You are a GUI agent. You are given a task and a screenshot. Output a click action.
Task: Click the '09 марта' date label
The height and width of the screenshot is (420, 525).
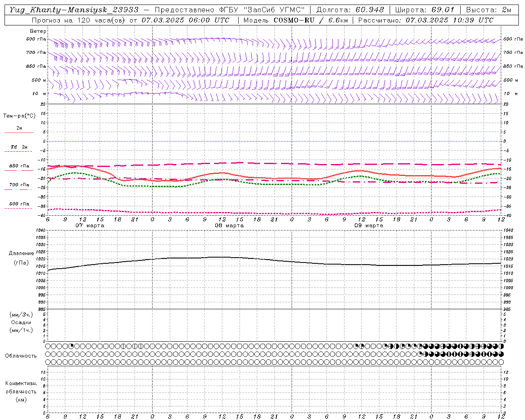pos(369,226)
